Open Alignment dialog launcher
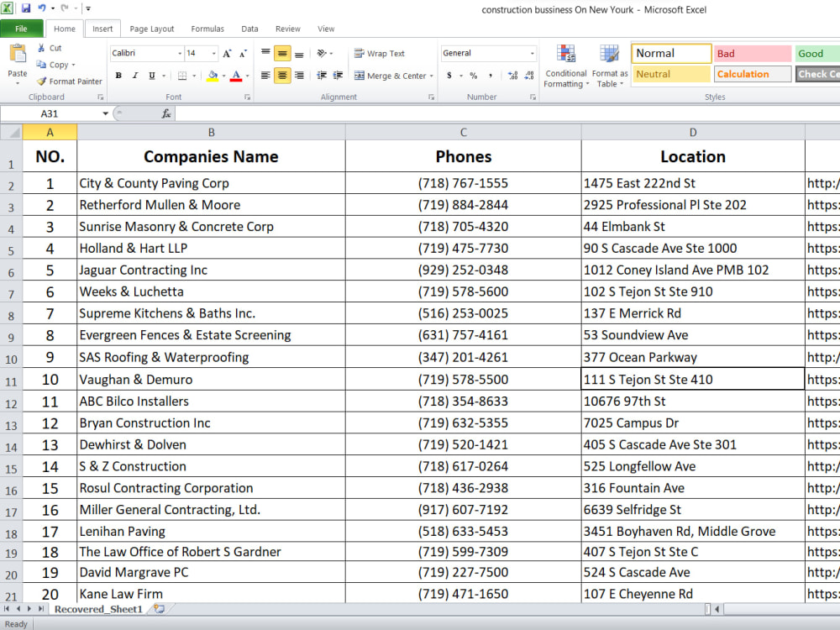This screenshot has width=840, height=630. click(431, 97)
